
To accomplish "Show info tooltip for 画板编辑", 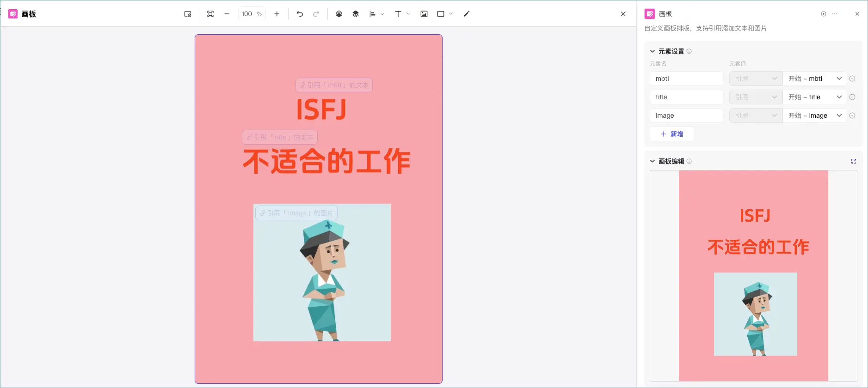I will coord(689,161).
